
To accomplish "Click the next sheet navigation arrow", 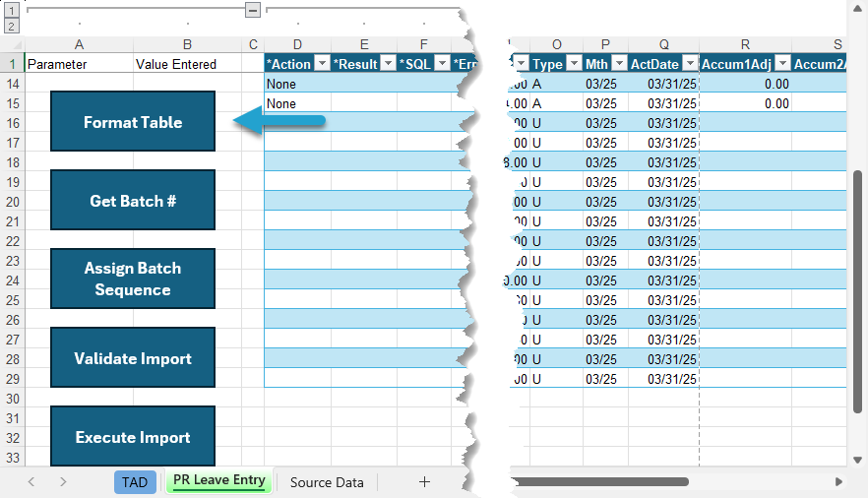I will pyautogui.click(x=63, y=482).
